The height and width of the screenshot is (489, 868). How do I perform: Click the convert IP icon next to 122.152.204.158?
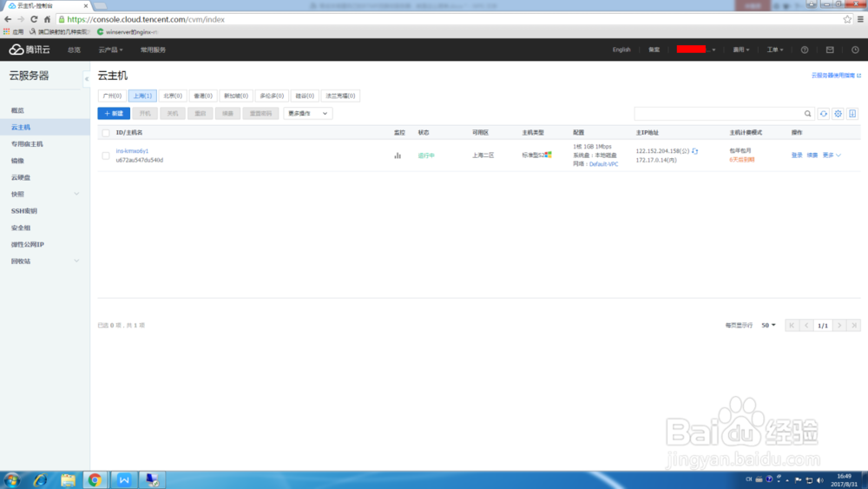[694, 150]
